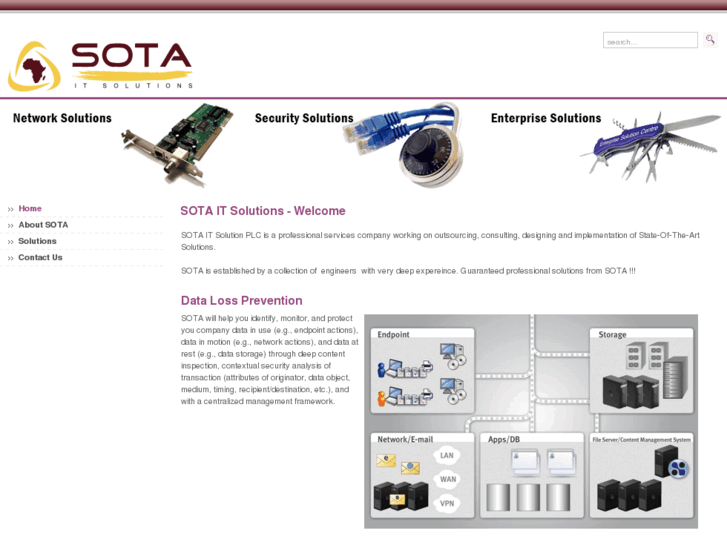Click the magnifier search icon
The width and height of the screenshot is (727, 545).
[x=710, y=40]
